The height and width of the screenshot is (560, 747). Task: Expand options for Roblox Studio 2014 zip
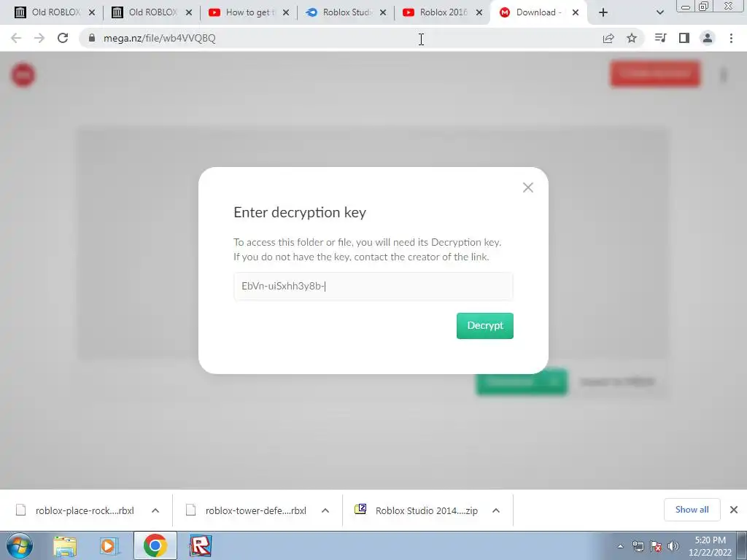(x=496, y=510)
